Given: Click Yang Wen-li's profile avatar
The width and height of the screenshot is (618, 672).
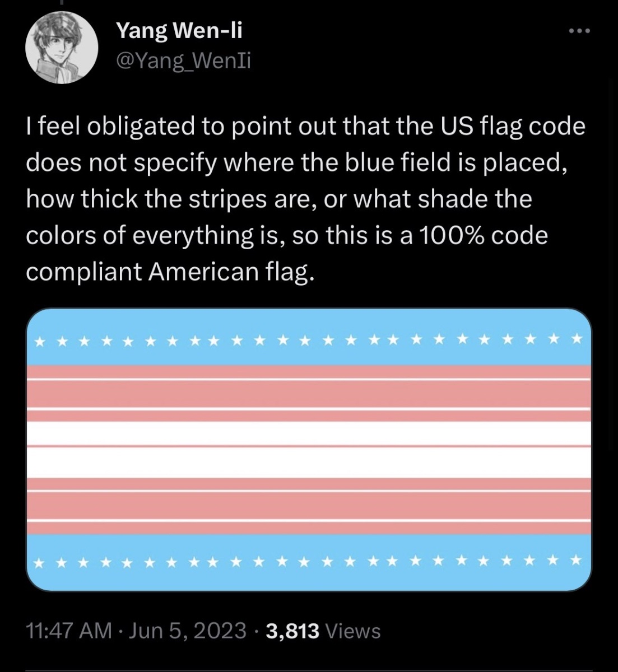Looking at the screenshot, I should (x=58, y=49).
